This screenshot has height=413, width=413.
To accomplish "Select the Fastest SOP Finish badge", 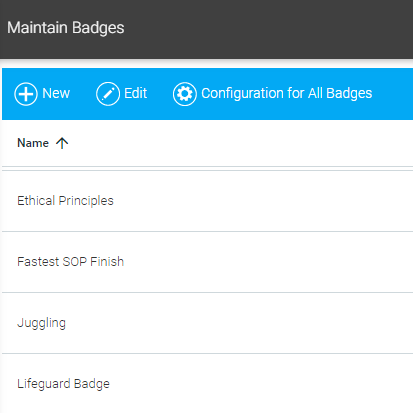I will (70, 262).
